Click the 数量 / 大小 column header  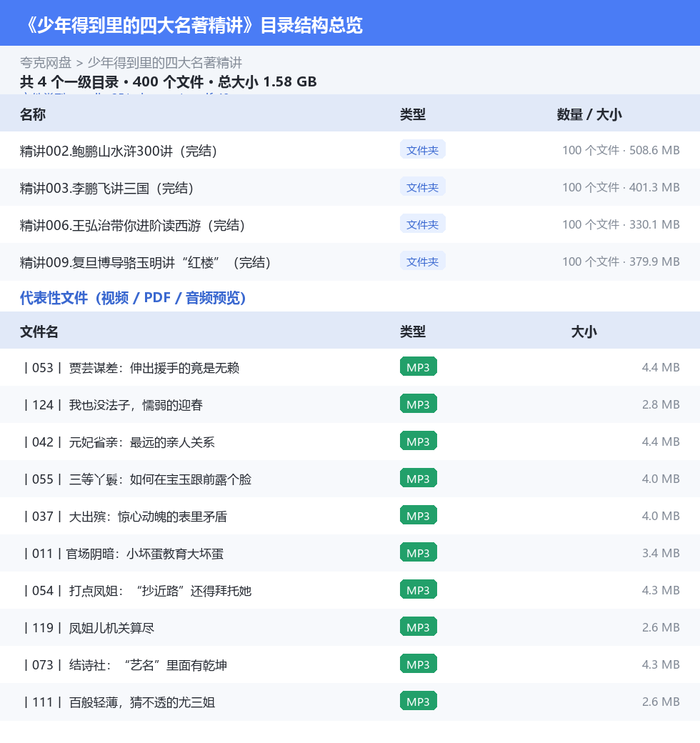(x=589, y=114)
